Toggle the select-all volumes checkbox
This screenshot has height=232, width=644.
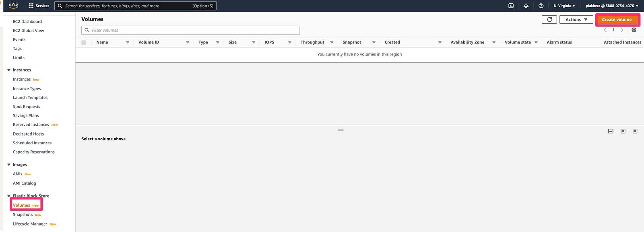click(x=84, y=42)
